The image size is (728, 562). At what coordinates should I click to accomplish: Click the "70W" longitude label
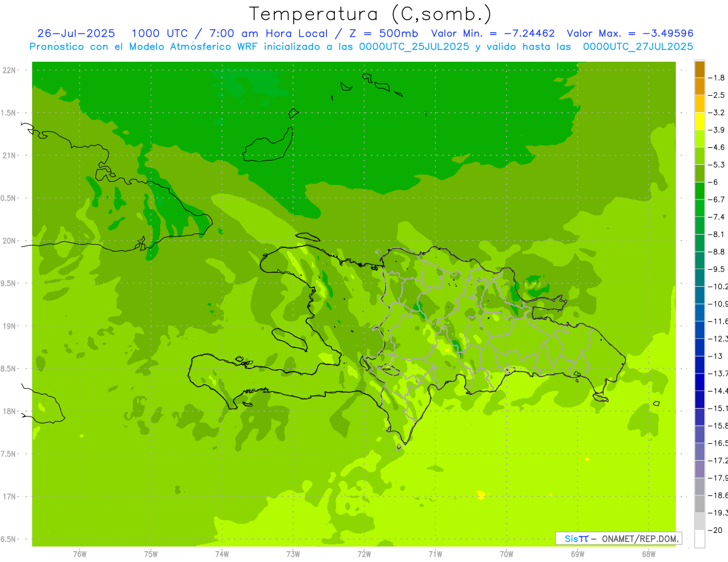point(506,554)
